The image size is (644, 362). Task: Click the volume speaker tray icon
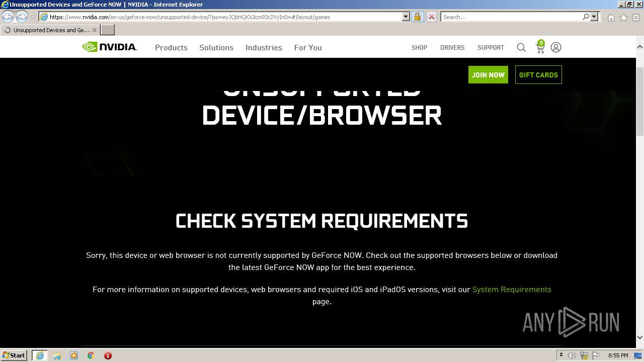572,355
